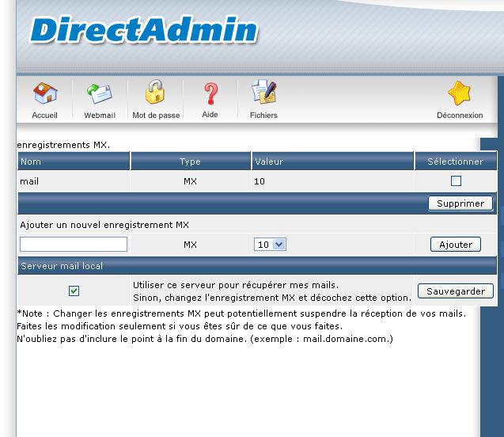Focus the new MX record name field
This screenshot has height=437, width=504.
74,245
